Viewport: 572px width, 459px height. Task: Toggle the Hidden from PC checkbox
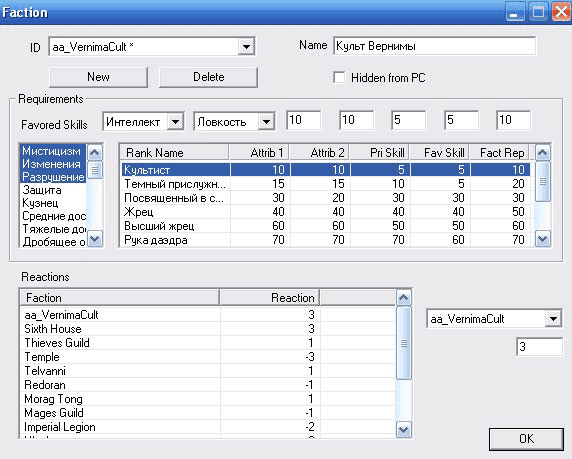click(x=339, y=77)
